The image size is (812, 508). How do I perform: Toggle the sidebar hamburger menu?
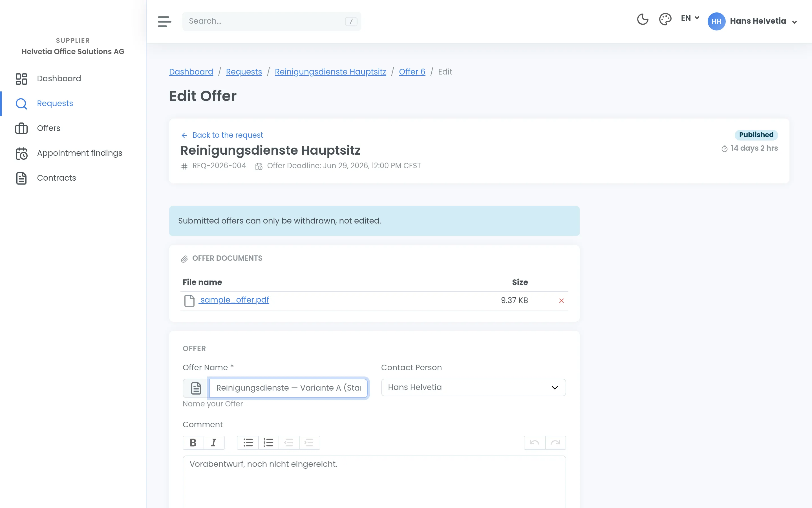click(164, 21)
